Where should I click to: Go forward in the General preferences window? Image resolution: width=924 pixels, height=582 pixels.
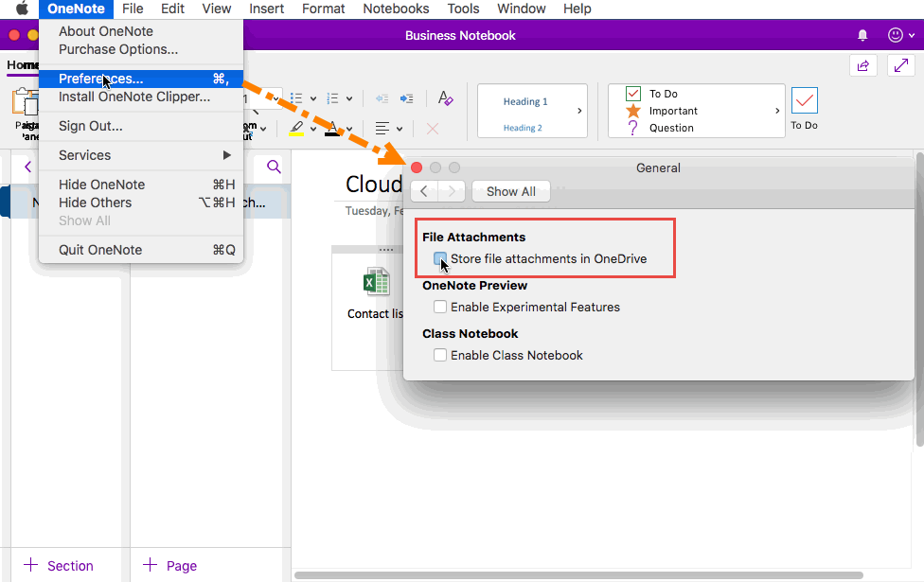coord(452,191)
